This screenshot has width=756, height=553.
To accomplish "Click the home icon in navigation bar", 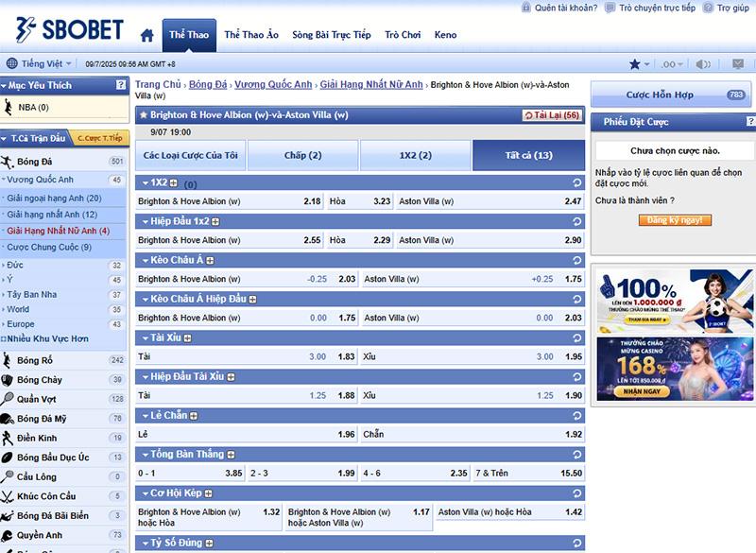I will coord(146,36).
